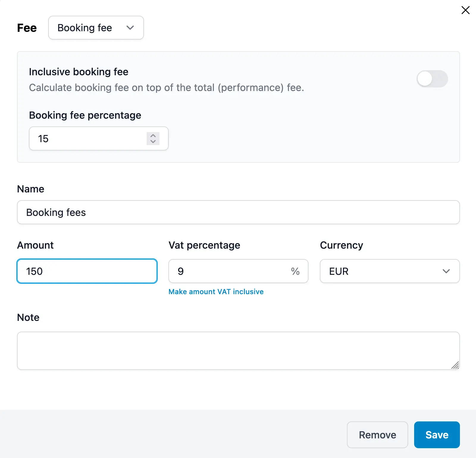Image resolution: width=476 pixels, height=458 pixels.
Task: Click the stepper's down arrow on booking fee percentage
Action: [x=153, y=142]
